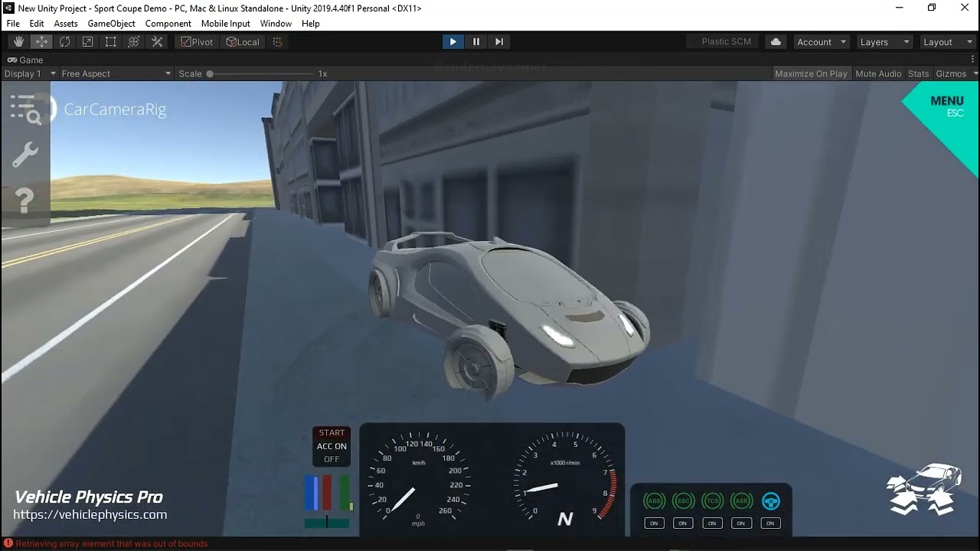Image resolution: width=980 pixels, height=551 pixels.
Task: Click the error icon in status bar
Action: 8,543
